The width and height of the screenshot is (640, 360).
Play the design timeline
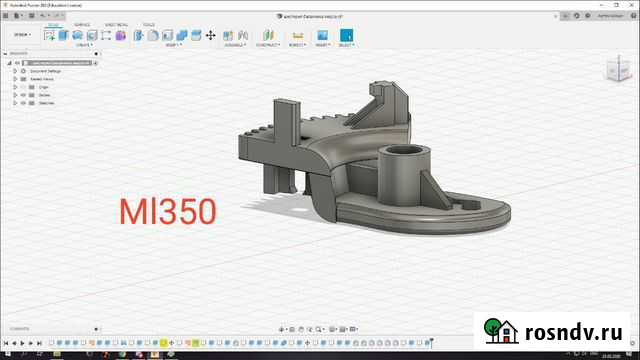click(22, 344)
